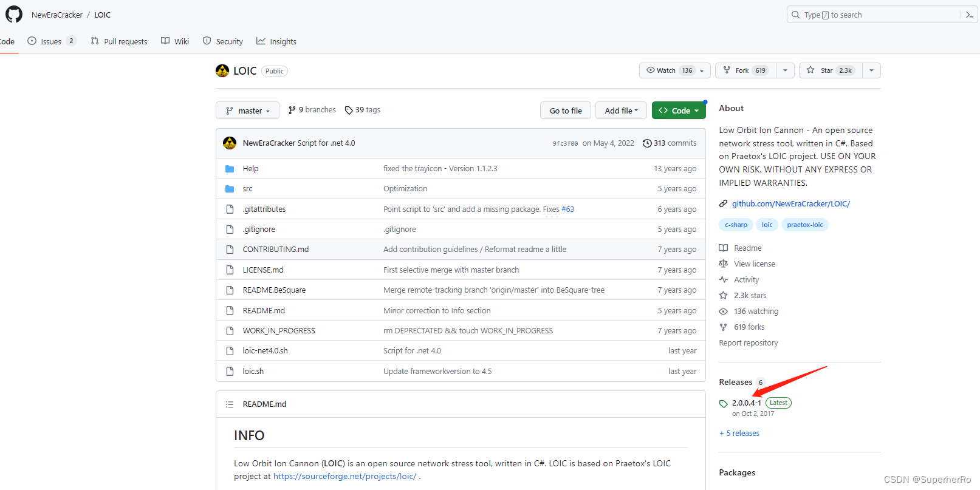Screen dimensions: 980x490
Task: Click the LOIC repository avatar icon
Action: (x=222, y=71)
